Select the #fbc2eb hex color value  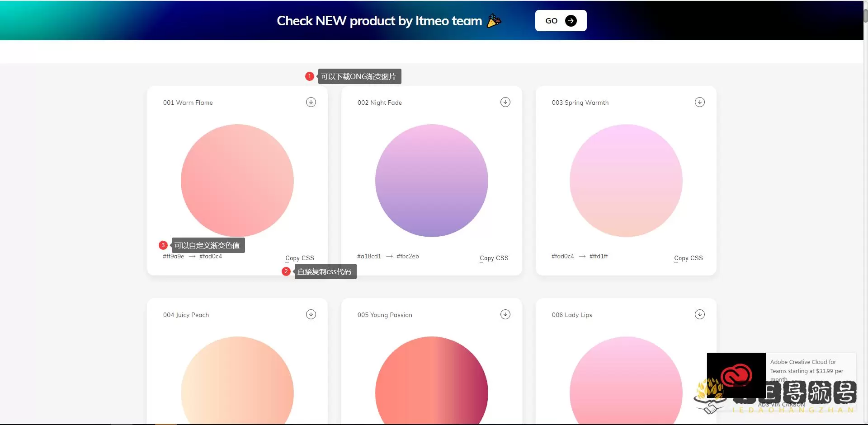(x=408, y=256)
